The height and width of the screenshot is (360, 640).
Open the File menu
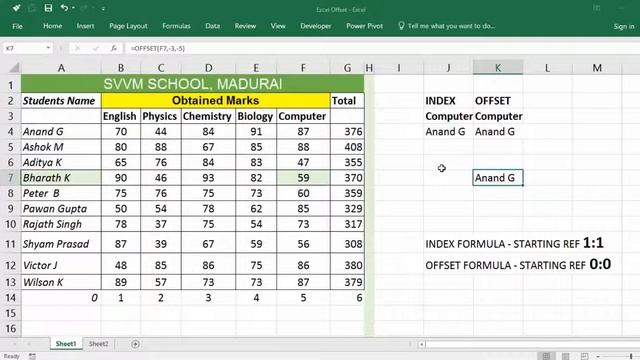point(17,26)
